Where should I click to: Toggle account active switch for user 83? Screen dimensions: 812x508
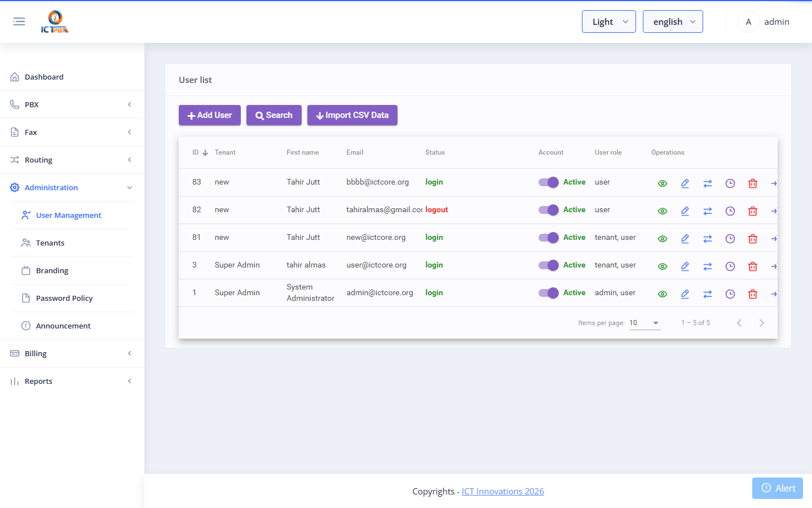549,182
